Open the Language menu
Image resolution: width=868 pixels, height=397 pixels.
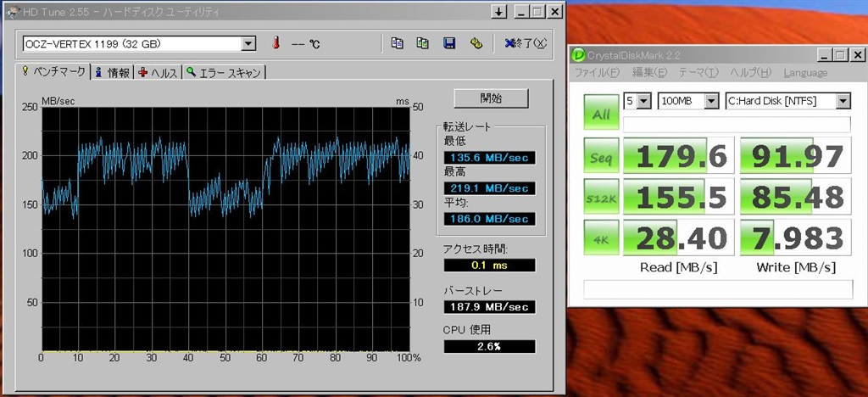(804, 73)
